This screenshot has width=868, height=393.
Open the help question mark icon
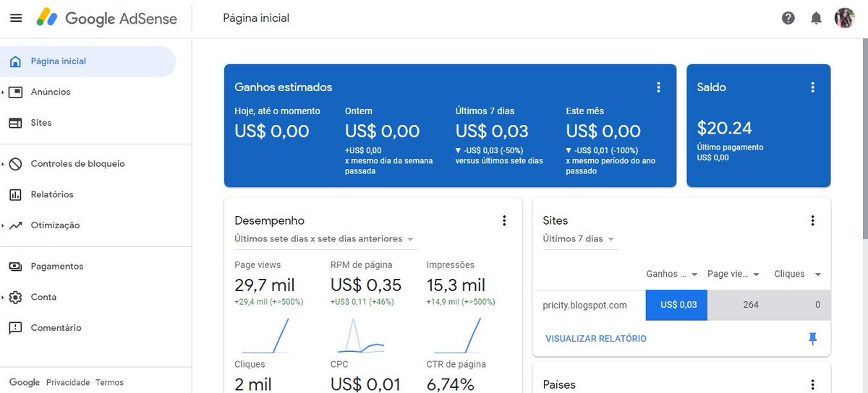point(788,18)
